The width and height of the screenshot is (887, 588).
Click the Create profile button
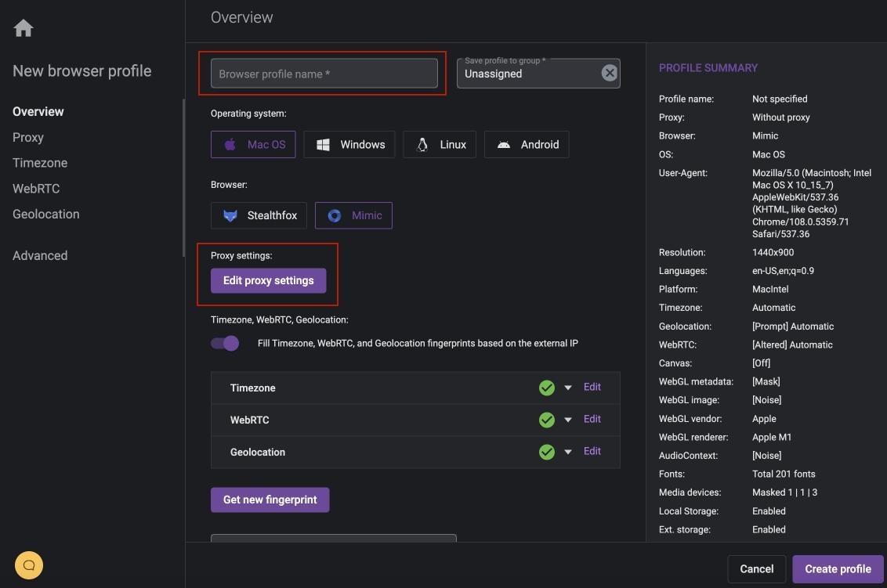[838, 568]
